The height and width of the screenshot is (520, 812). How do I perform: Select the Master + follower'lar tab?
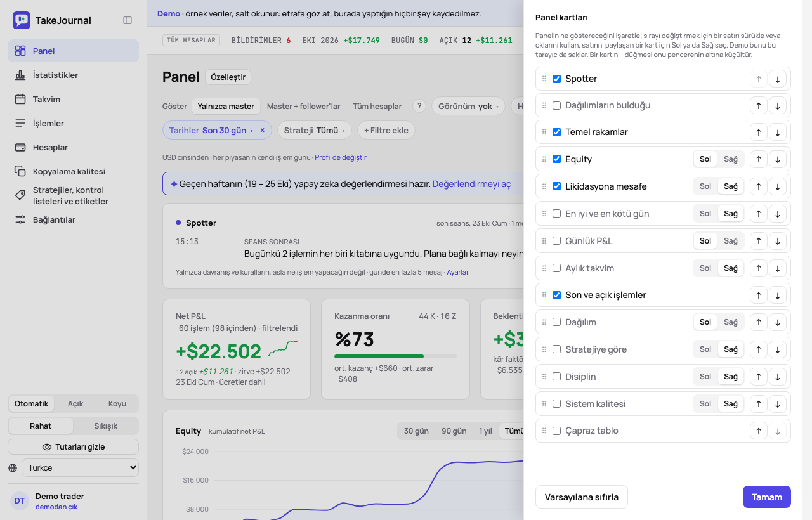303,107
